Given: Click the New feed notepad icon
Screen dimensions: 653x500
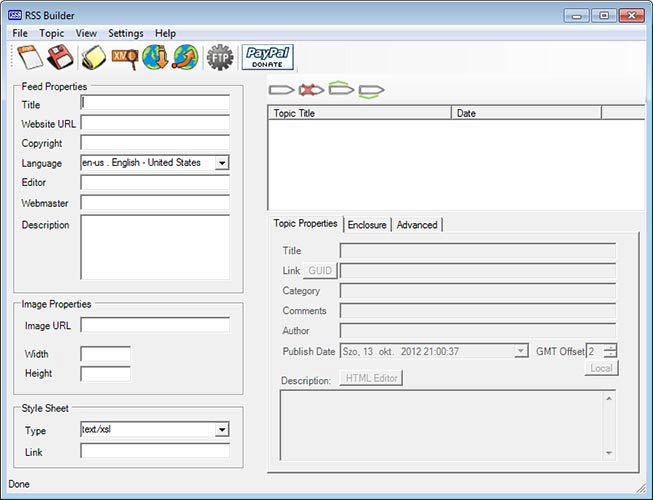Looking at the screenshot, I should (x=30, y=57).
